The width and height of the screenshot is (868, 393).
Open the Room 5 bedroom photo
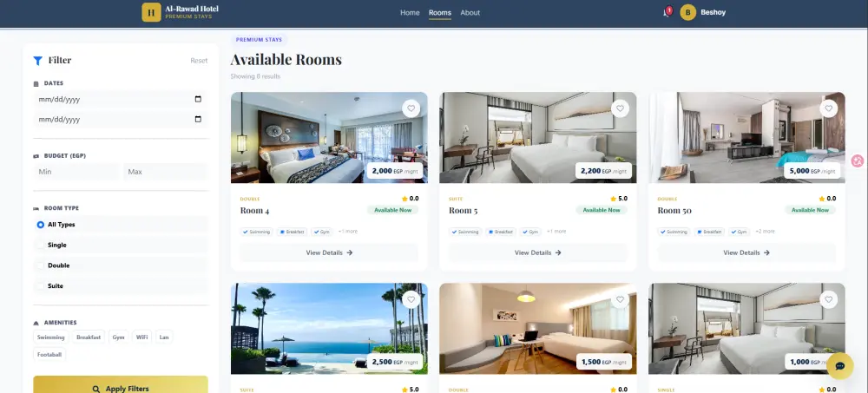tap(537, 137)
